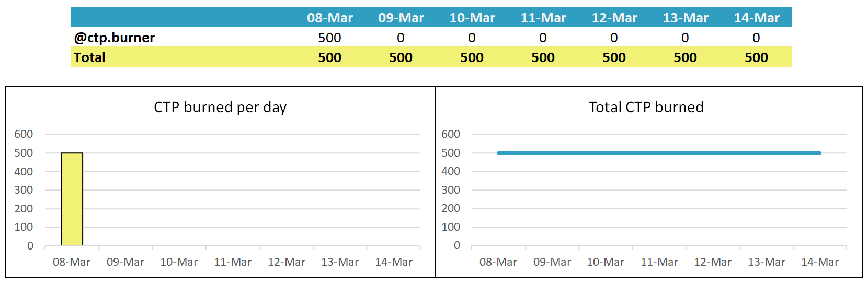Click @ctp.burner's 0 value under 10-Mar
This screenshot has height=285, width=868.
pos(472,38)
